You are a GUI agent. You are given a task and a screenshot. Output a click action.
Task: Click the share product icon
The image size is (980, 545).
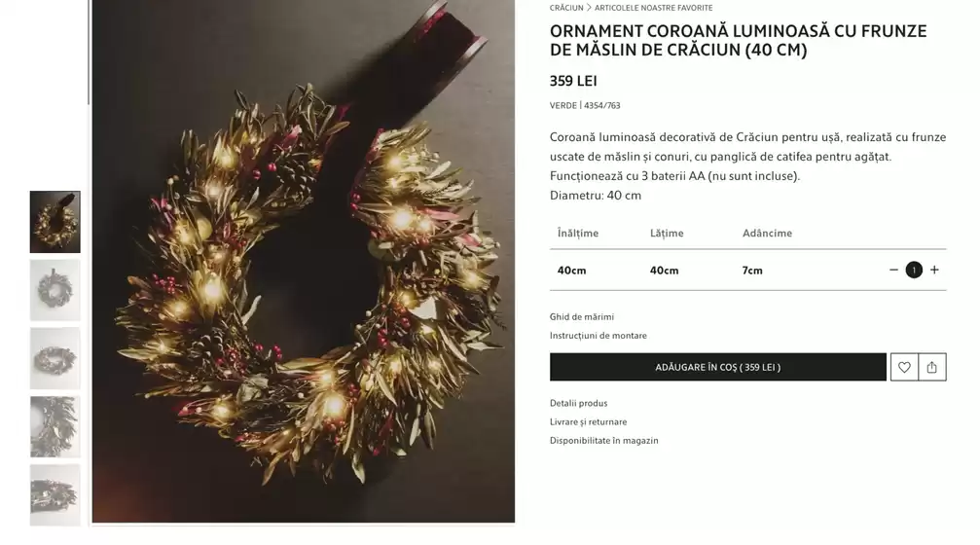point(932,367)
